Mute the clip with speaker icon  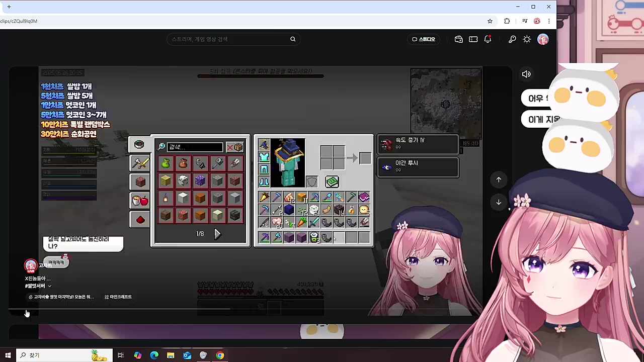(x=526, y=74)
